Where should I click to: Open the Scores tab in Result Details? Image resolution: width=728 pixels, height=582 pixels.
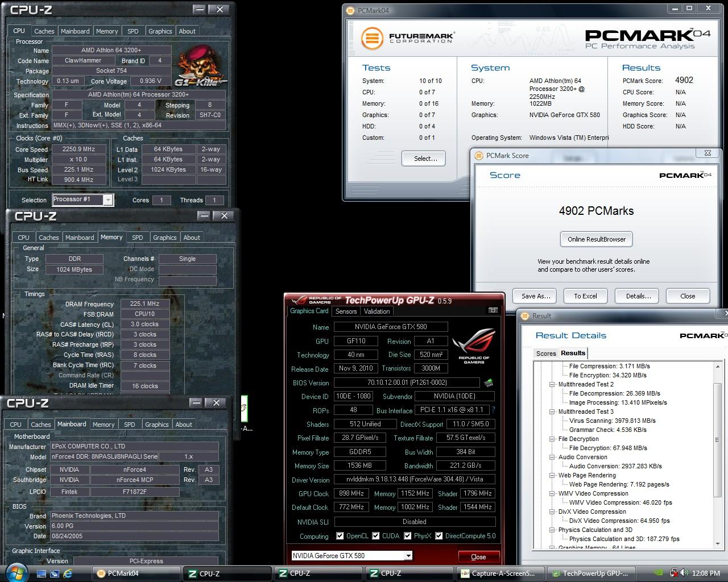pos(546,354)
